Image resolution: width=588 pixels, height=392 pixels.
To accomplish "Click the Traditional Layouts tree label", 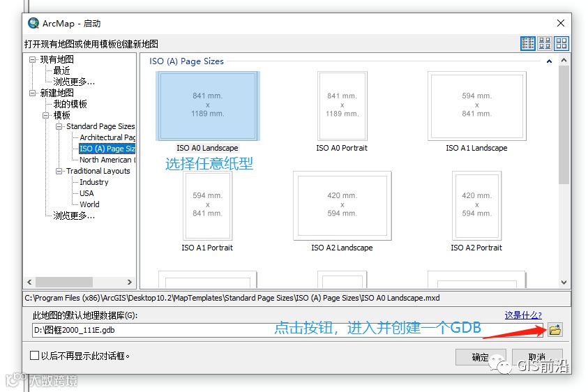I will (x=98, y=171).
